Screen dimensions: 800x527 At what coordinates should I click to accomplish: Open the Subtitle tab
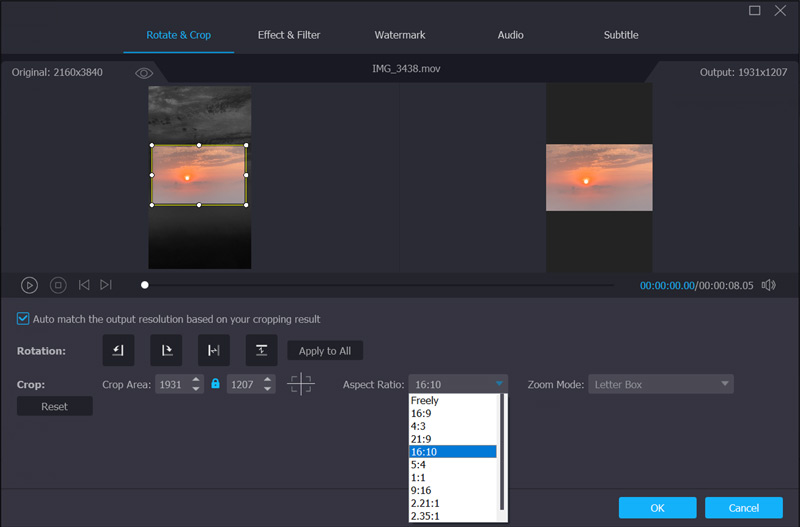coord(621,35)
